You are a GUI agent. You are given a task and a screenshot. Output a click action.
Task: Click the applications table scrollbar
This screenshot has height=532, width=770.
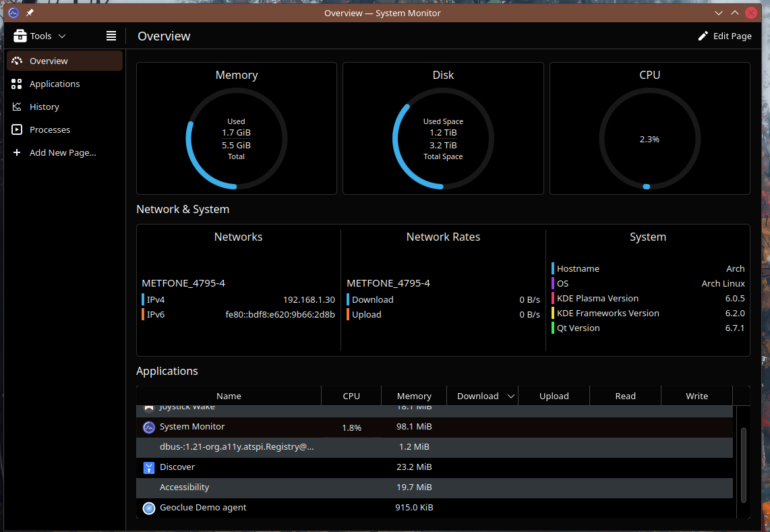click(744, 465)
